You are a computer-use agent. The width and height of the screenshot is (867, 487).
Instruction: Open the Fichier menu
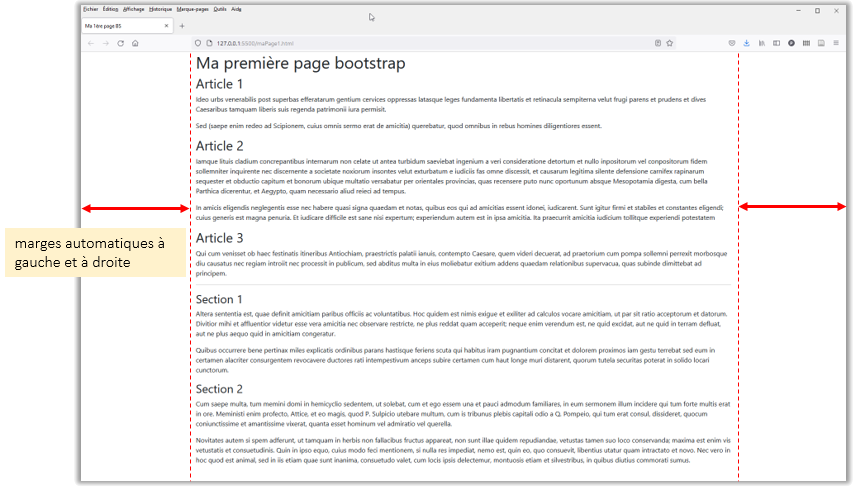(90, 8)
